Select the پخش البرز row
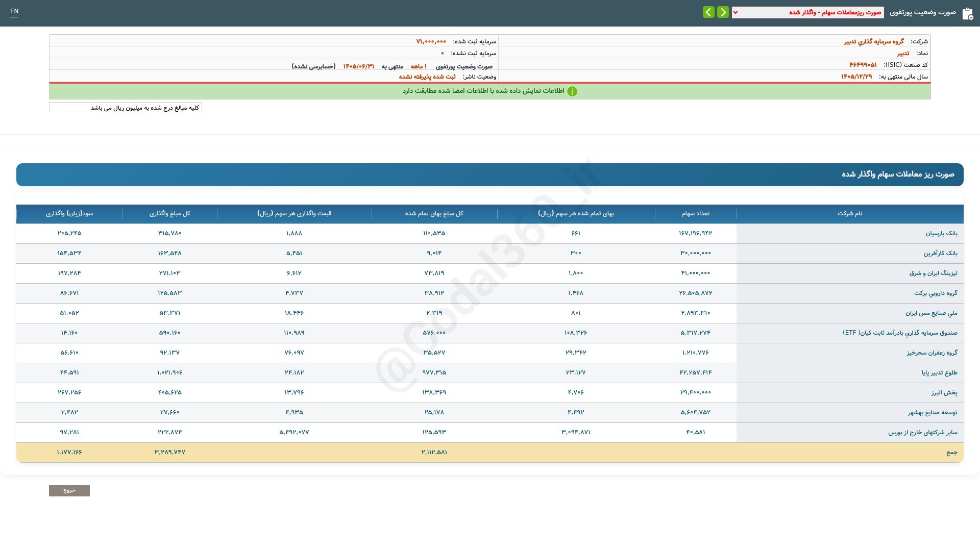This screenshot has width=980, height=551. pyautogui.click(x=490, y=392)
